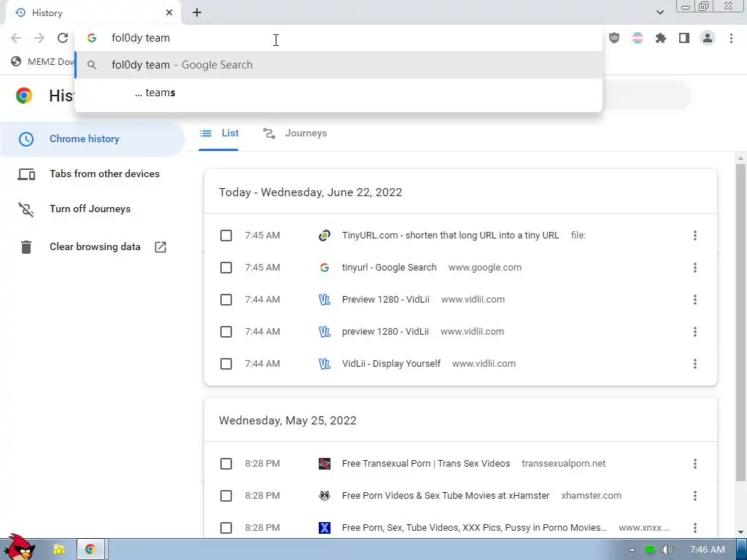747x560 pixels.
Task: Check the xHamster entry checkbox
Action: (226, 496)
